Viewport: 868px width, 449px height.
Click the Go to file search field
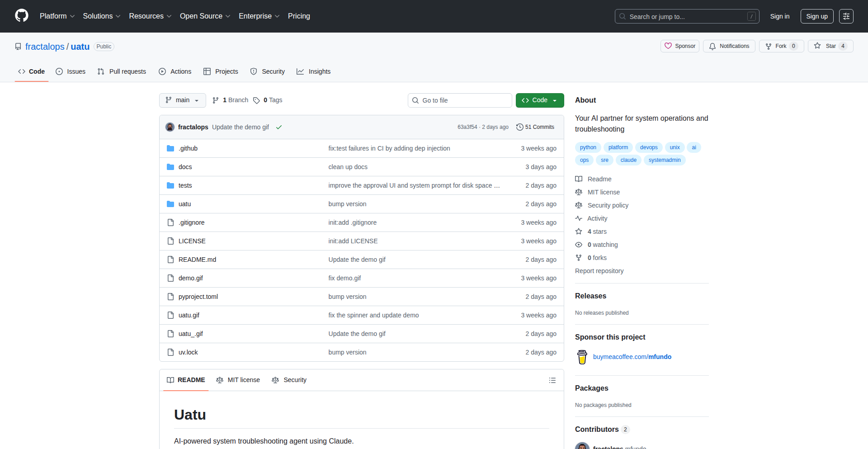[x=460, y=100]
